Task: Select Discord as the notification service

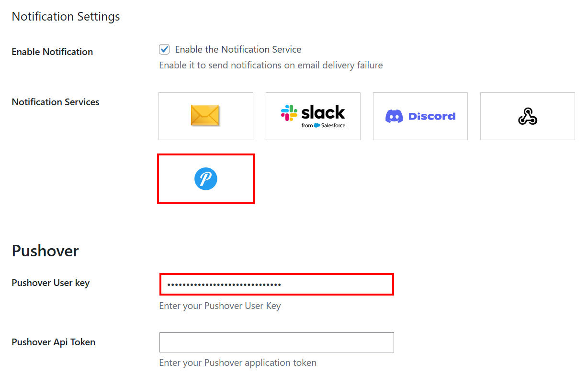Action: tap(420, 116)
